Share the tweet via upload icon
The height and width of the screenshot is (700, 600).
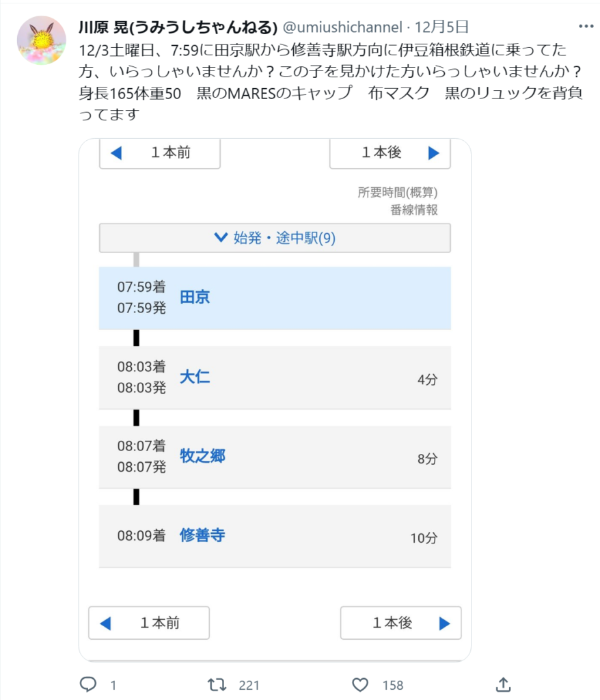click(x=503, y=684)
